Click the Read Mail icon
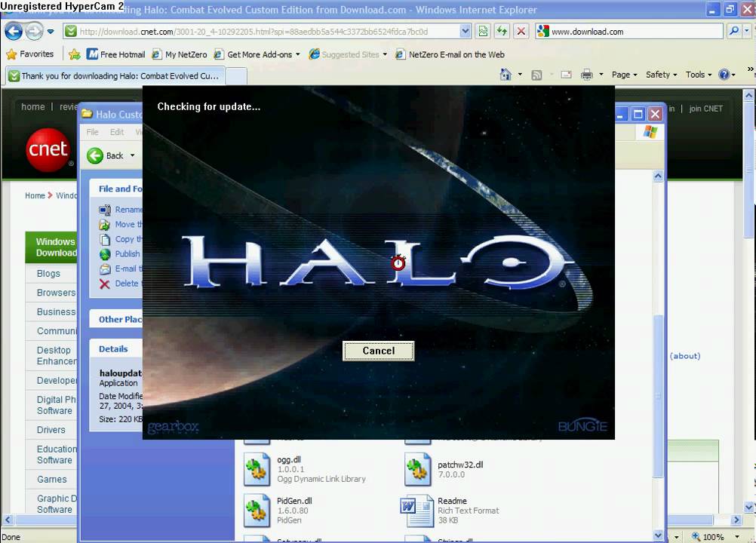This screenshot has width=756, height=543. click(x=567, y=75)
